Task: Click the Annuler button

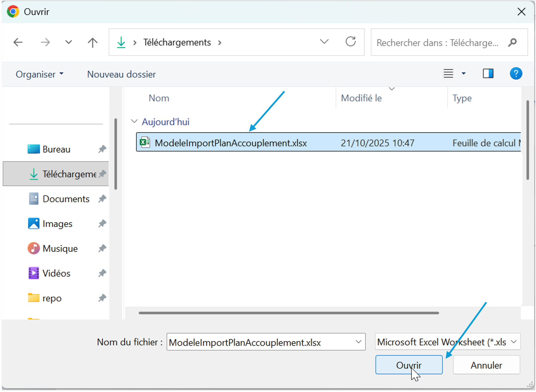Action: point(486,365)
